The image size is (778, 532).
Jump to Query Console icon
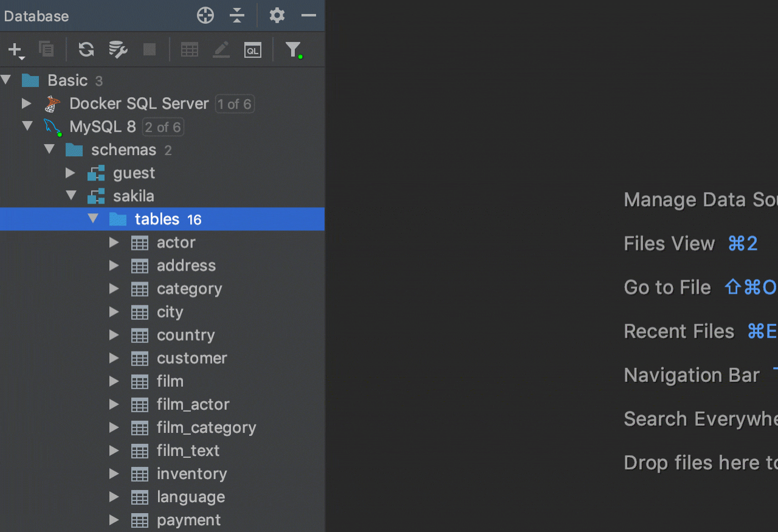point(253,50)
